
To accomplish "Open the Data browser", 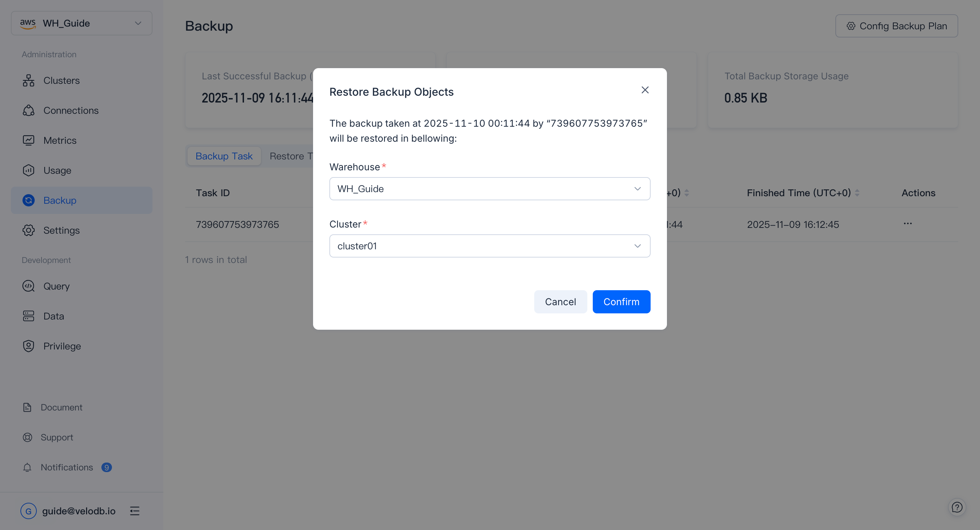I will [53, 316].
